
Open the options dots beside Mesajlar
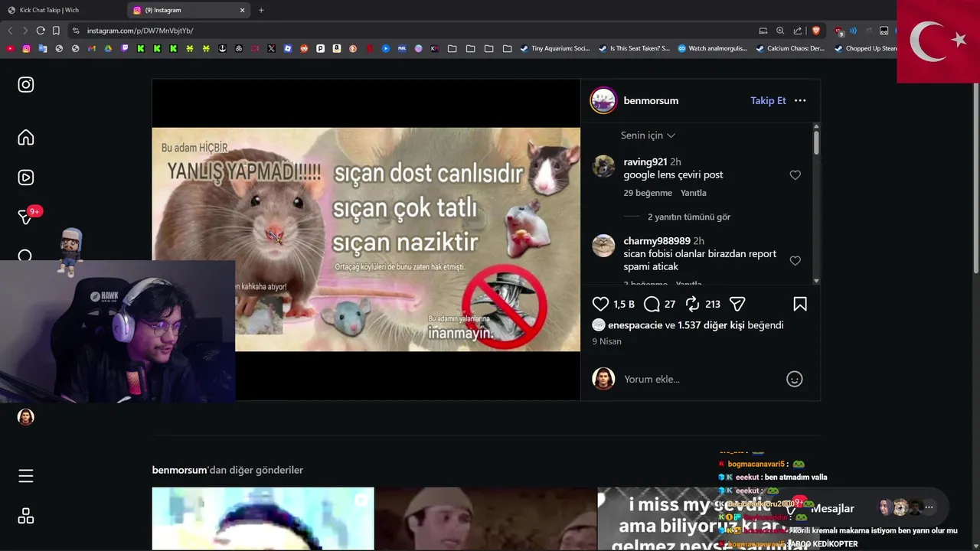(x=929, y=507)
